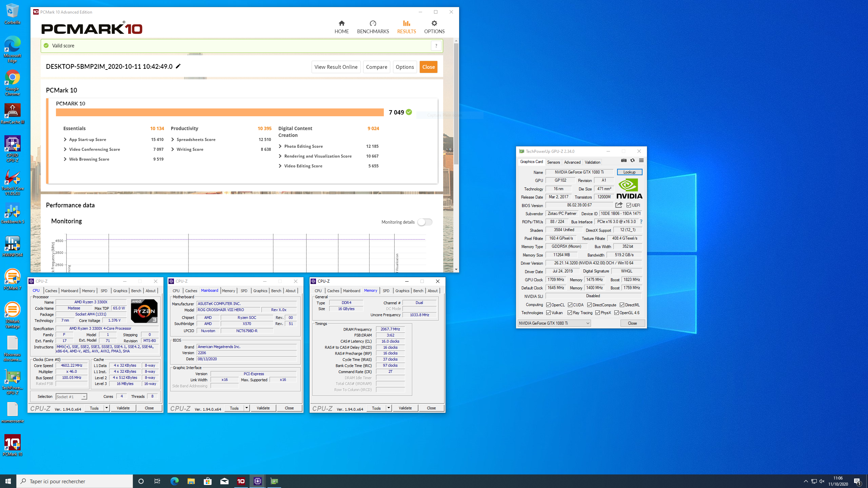Viewport: 868px width, 488px height.
Task: Expand Web Browsing Score details
Action: (65, 159)
